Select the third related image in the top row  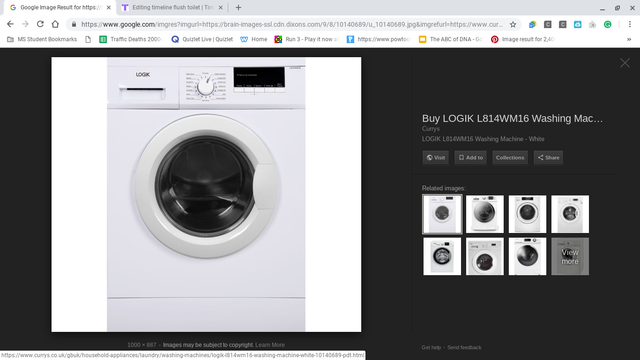527,214
